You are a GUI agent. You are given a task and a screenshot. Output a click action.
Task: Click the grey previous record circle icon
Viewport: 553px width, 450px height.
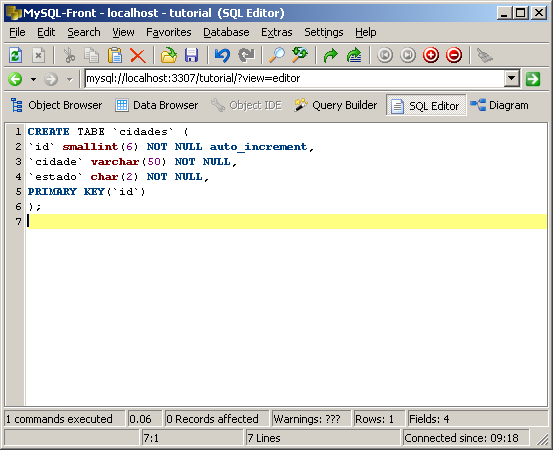[384, 55]
